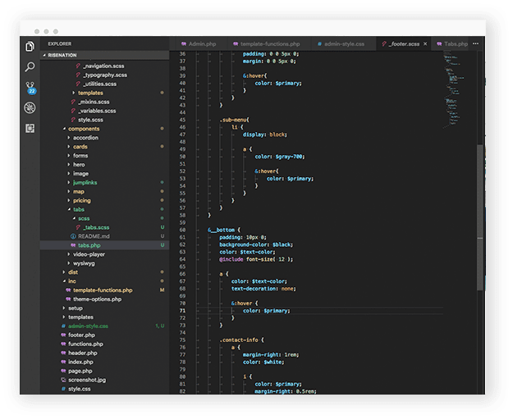Open theme-options.php file
This screenshot has width=513, height=420.
tap(97, 299)
